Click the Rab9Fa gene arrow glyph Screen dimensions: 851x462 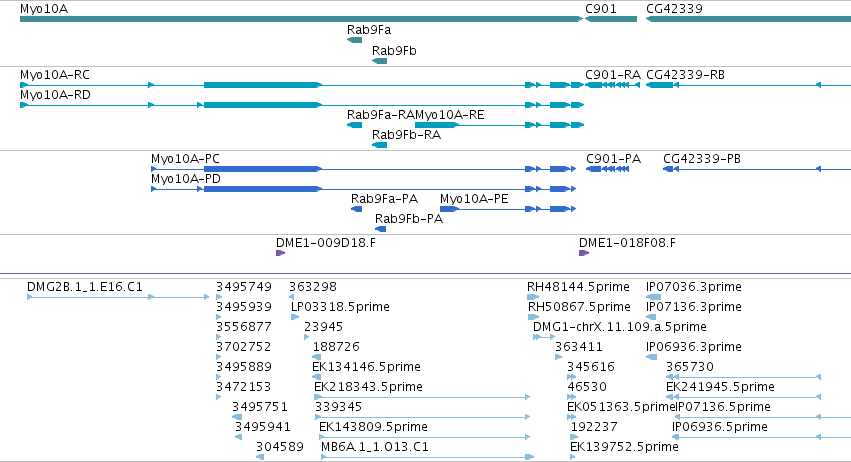tap(354, 40)
